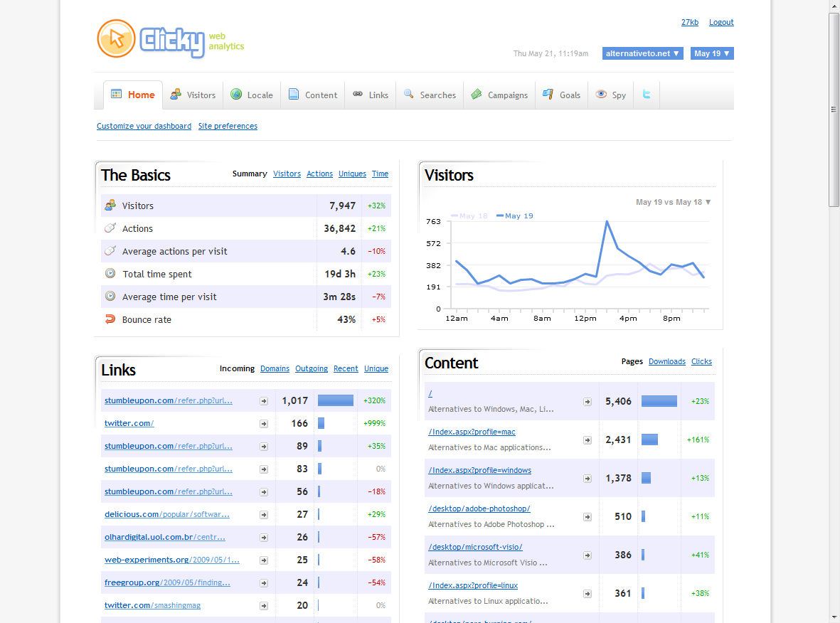Viewport: 840px width, 623px height.
Task: Click arrow icon next to delicious.com link
Action: pos(264,515)
